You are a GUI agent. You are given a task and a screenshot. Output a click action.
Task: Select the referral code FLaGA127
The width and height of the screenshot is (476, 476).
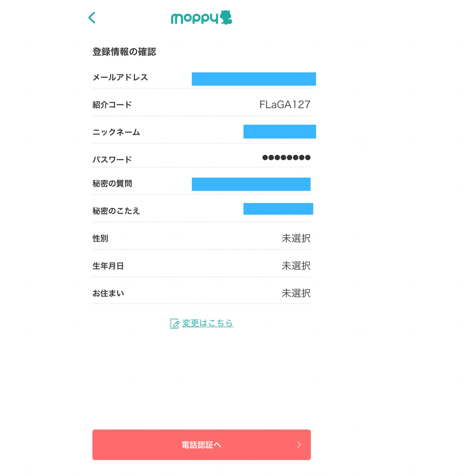point(285,105)
